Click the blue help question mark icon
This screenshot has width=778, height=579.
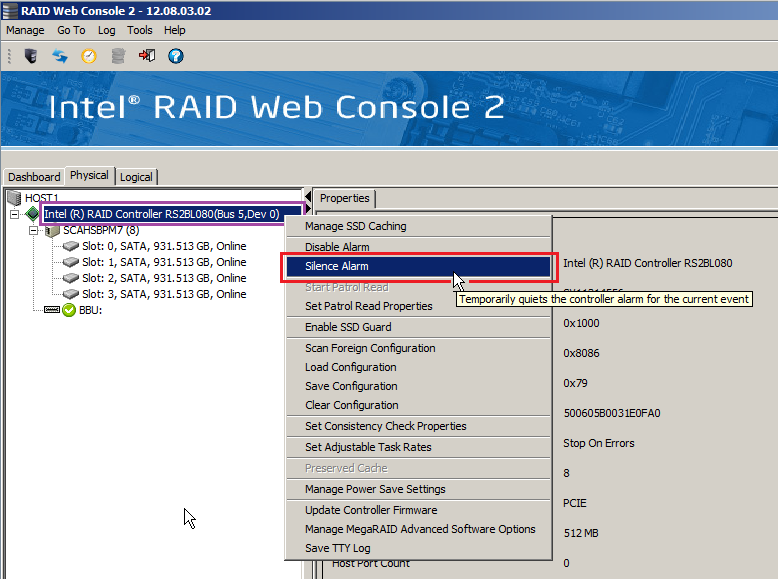176,56
